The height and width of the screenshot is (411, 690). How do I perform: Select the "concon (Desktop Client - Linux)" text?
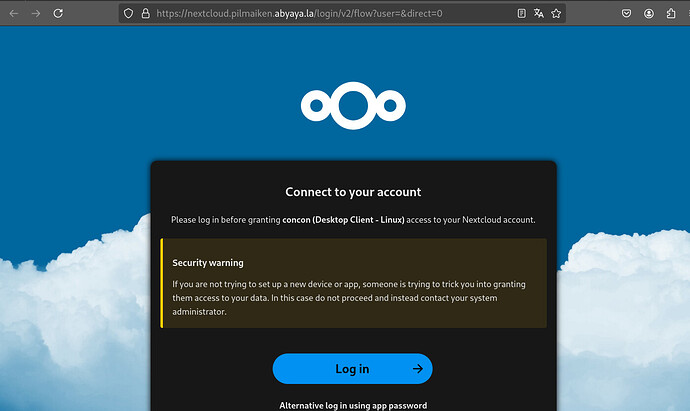[343, 220]
